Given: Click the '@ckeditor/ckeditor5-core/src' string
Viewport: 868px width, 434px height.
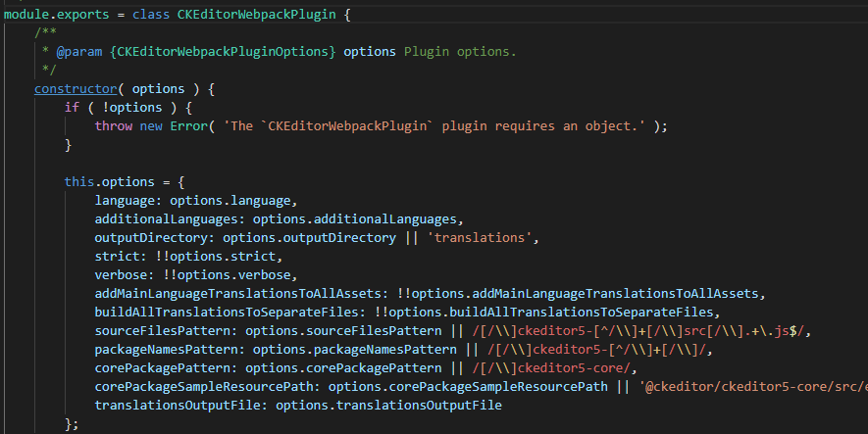Looking at the screenshot, I should tap(753, 387).
